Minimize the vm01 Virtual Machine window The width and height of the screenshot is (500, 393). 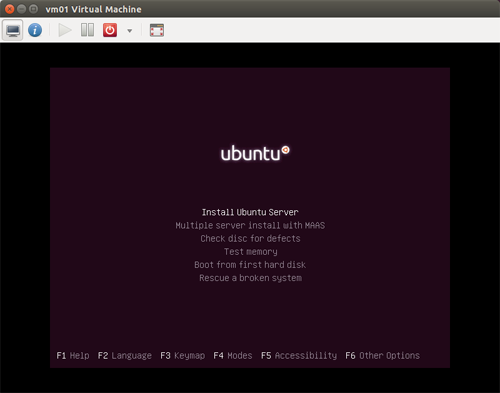click(x=21, y=9)
